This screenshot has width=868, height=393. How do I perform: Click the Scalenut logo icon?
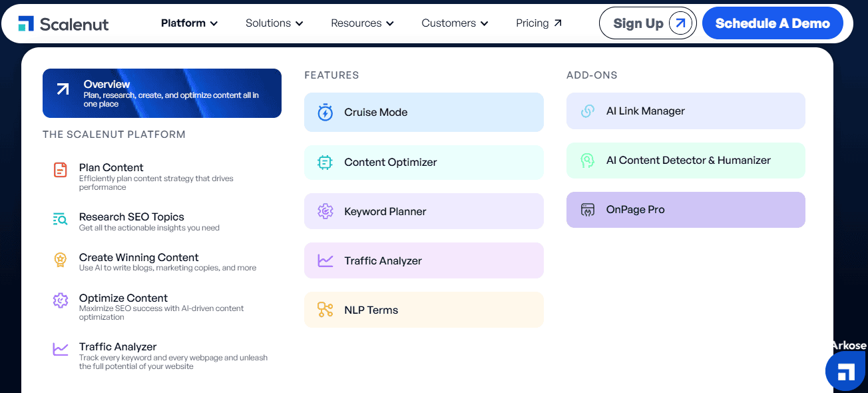[x=26, y=23]
